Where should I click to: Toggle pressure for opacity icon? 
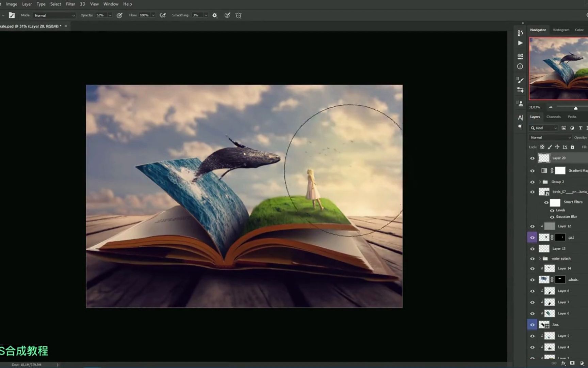click(x=119, y=15)
